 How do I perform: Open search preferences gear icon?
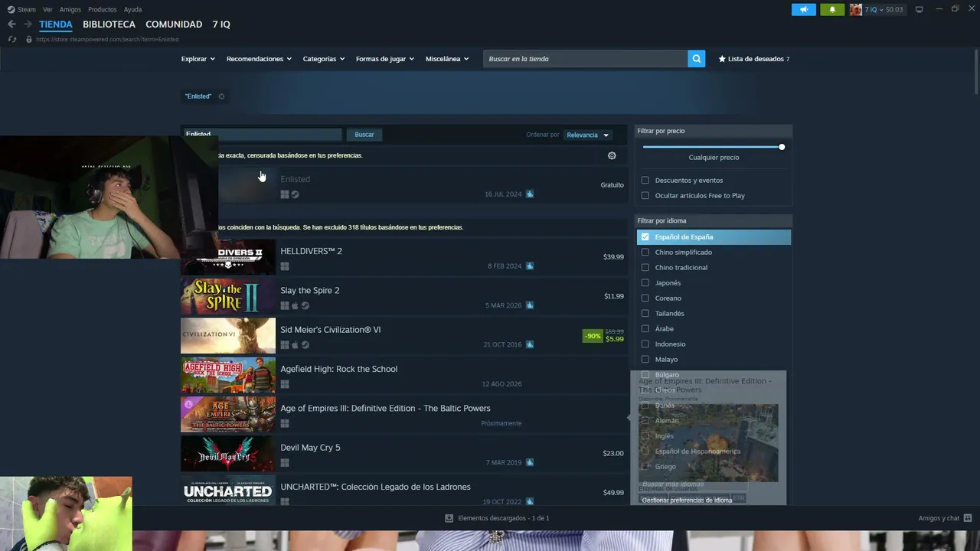[x=612, y=155]
